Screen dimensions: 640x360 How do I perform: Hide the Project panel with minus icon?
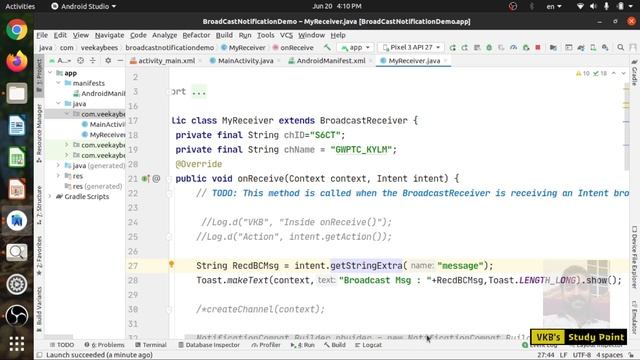(120, 60)
